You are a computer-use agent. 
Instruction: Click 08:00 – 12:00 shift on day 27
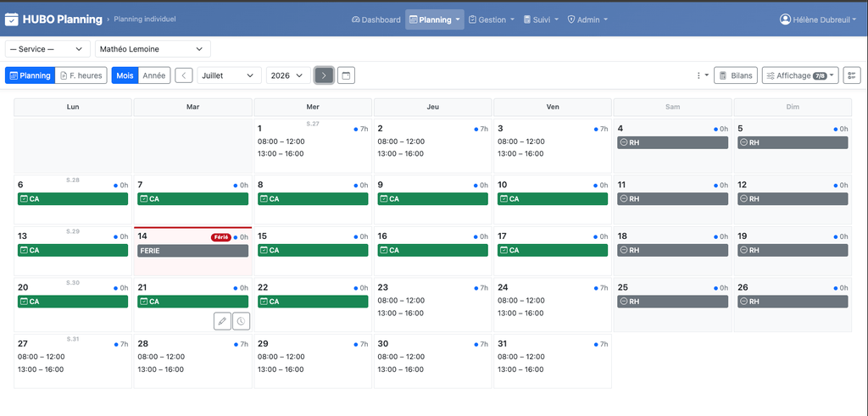tap(42, 357)
